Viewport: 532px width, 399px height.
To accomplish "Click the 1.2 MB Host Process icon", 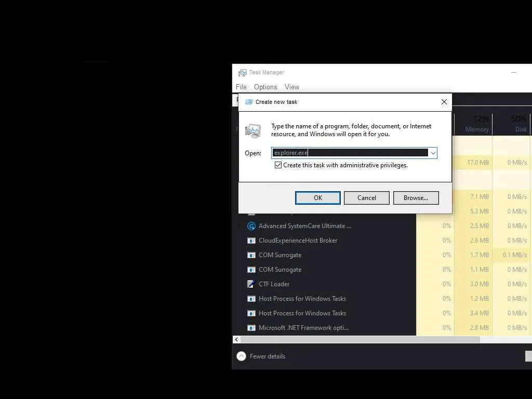I will tap(251, 299).
